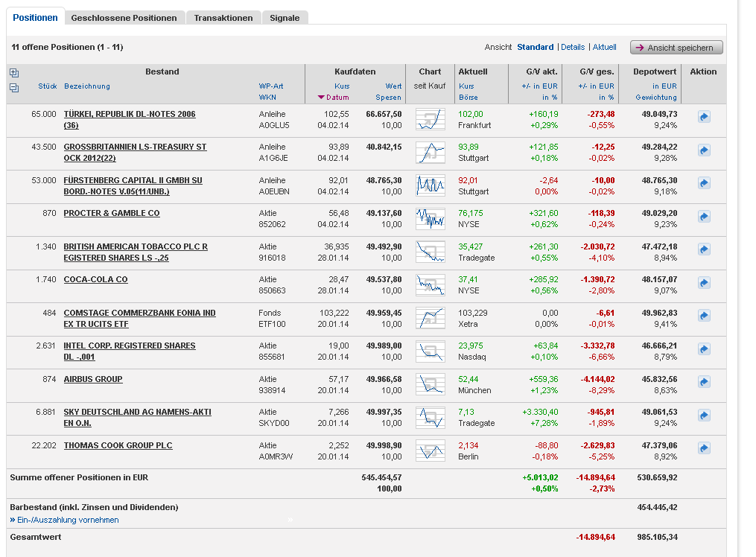The width and height of the screenshot is (756, 557).
Task: Switch view to Details
Action: 573,47
